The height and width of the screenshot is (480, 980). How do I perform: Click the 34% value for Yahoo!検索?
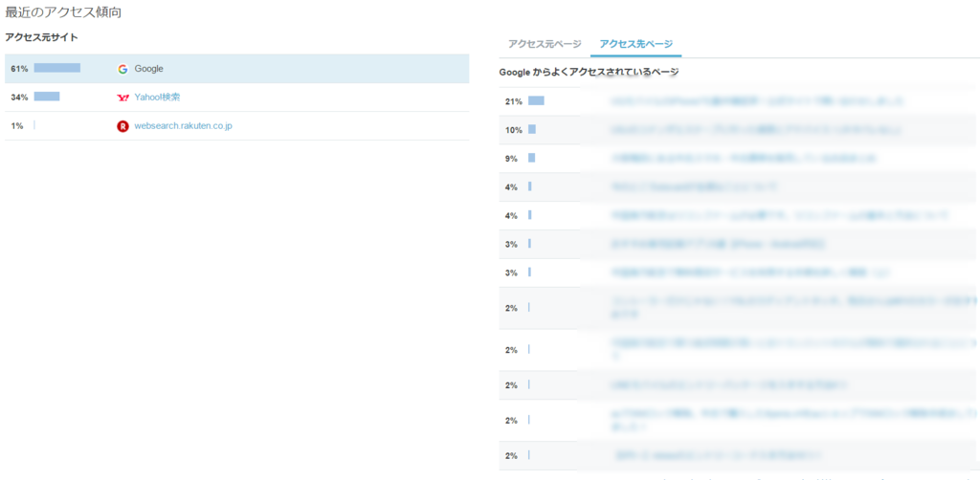(19, 98)
